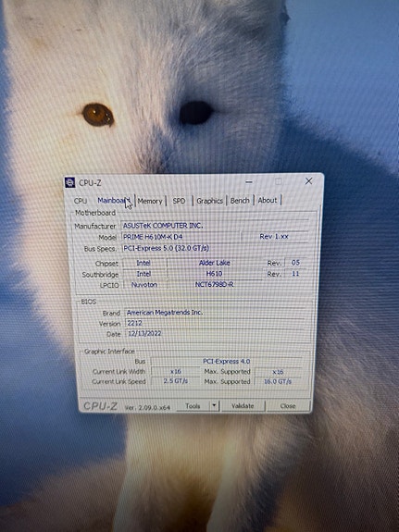Click the Tools button

(193, 406)
